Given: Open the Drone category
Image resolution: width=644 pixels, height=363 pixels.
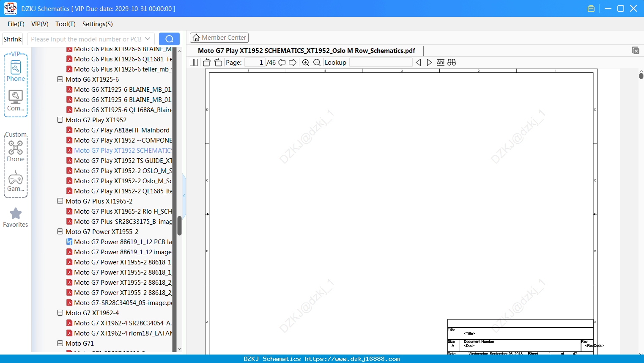Looking at the screenshot, I should [x=16, y=151].
